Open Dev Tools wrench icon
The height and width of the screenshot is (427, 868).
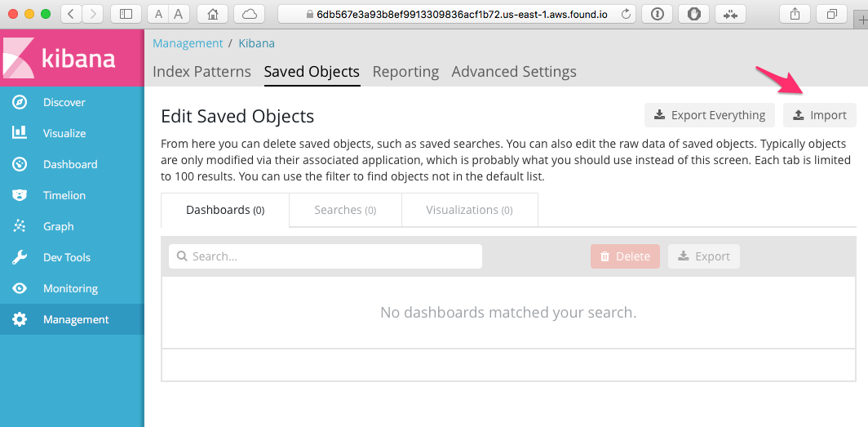20,257
